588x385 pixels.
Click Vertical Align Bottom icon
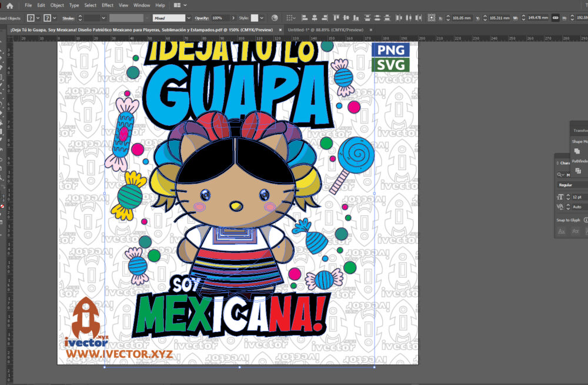coord(356,18)
